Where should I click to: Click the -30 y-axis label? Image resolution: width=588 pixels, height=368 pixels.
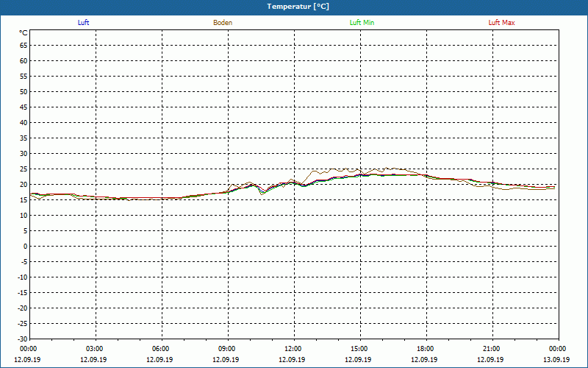coord(23,339)
